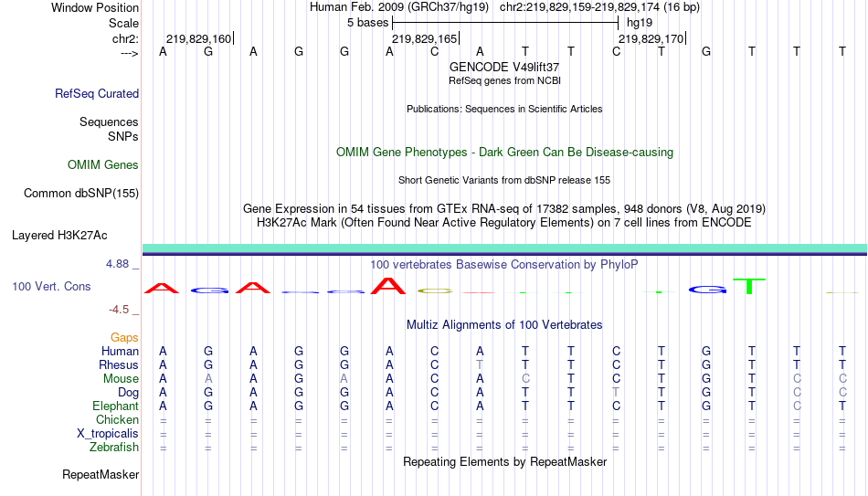Click the GENCODE V49lift37 track title
Image resolution: width=868 pixels, height=496 pixels.
pos(504,67)
